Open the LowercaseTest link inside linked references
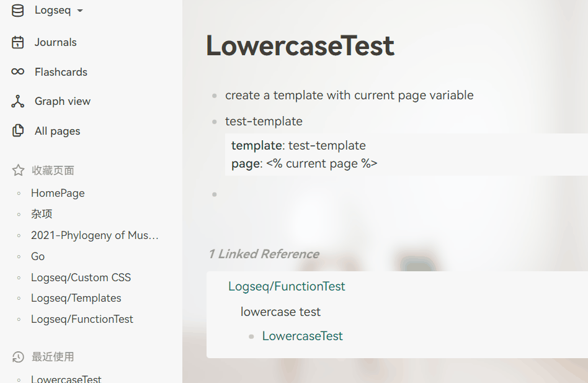 tap(303, 336)
